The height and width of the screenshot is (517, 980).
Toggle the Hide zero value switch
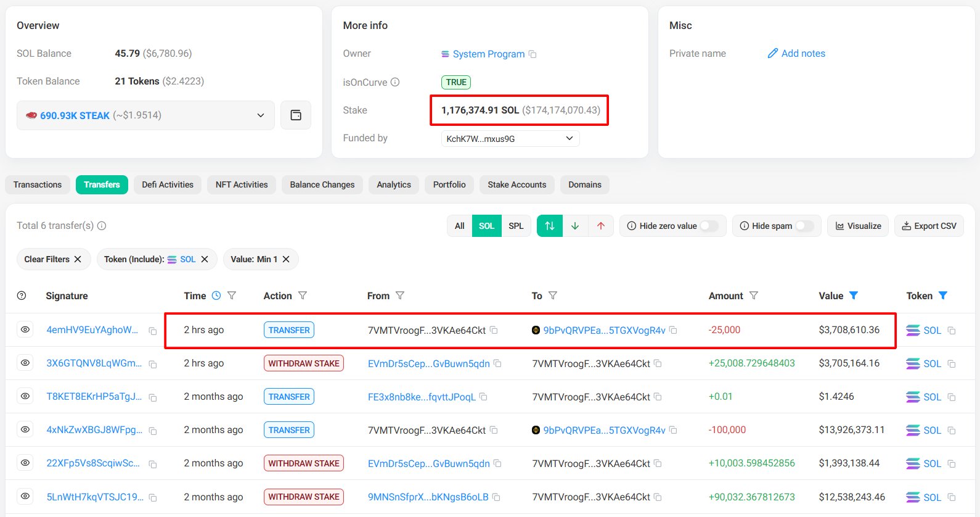[x=709, y=226]
